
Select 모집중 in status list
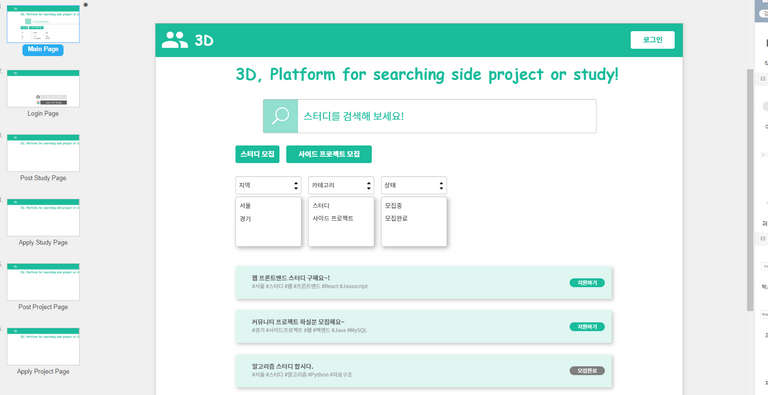[x=394, y=206]
